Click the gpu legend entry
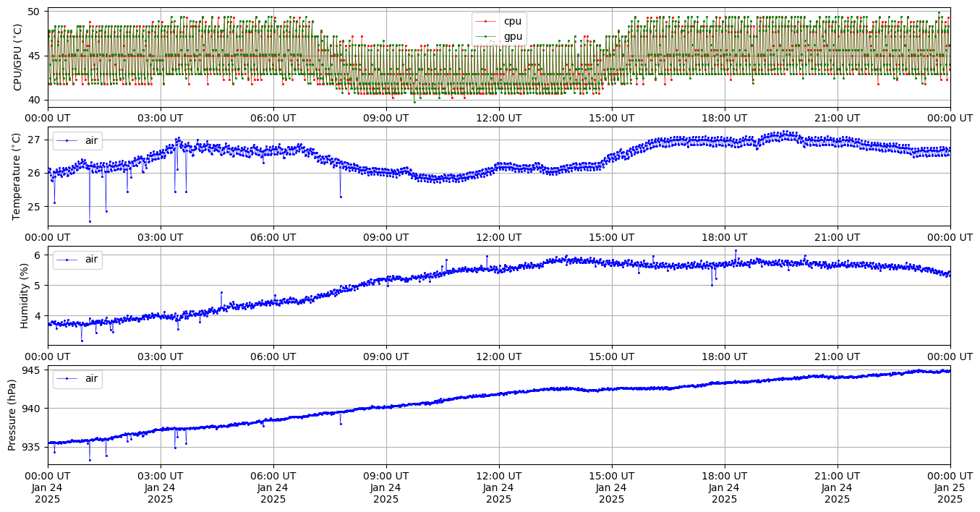This screenshot has height=512, width=980. pyautogui.click(x=499, y=36)
